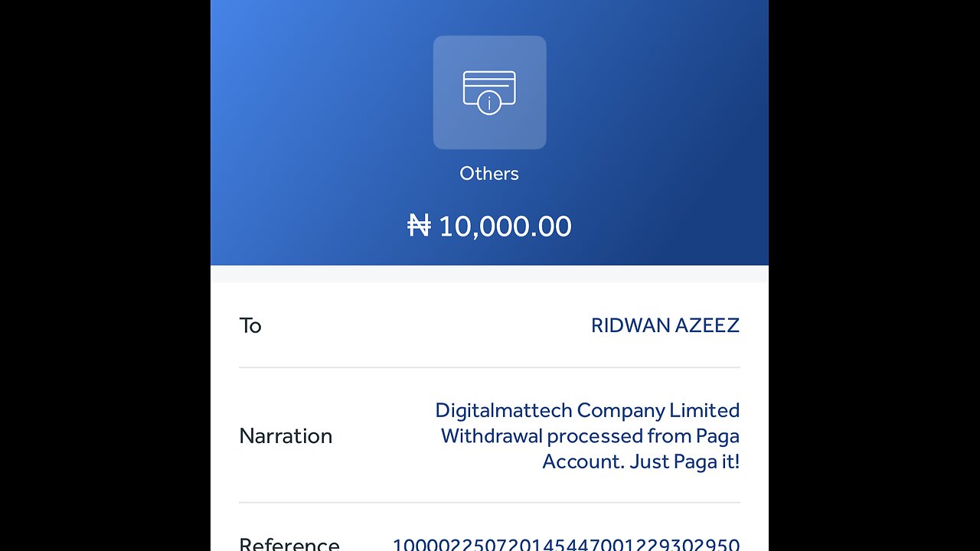Tap the long reference number
The width and height of the screenshot is (980, 551).
click(x=566, y=545)
